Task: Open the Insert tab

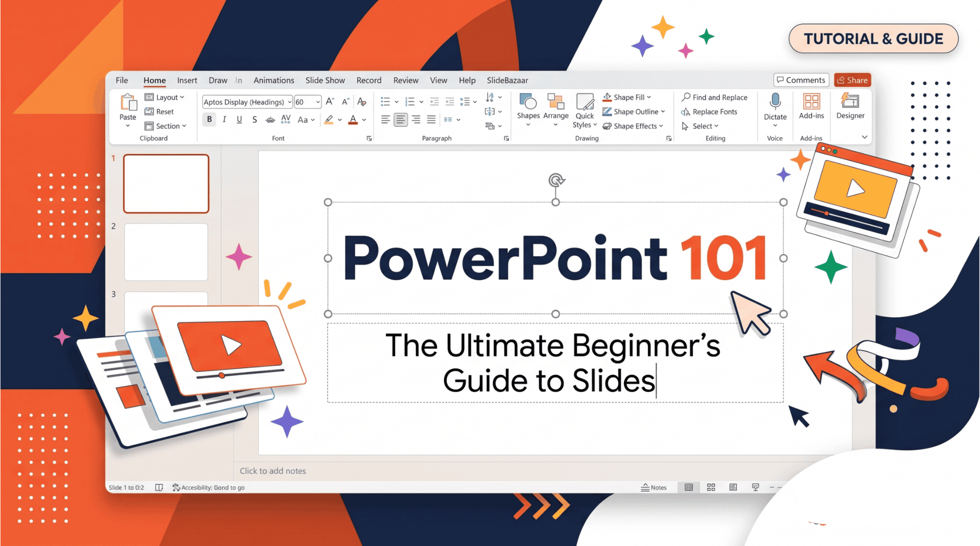Action: 187,80
